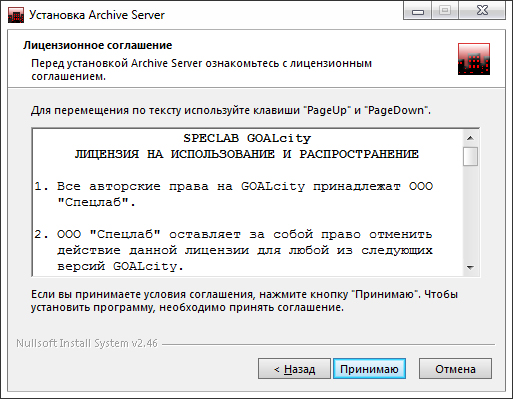Click the license text scrollbar thumb
The width and height of the screenshot is (513, 399).
(470, 156)
